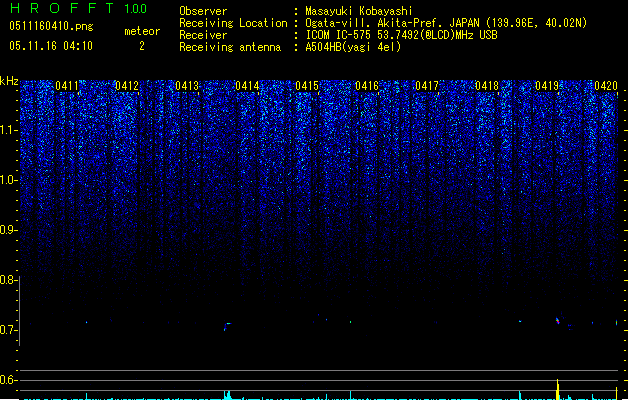Screen dimensions: 629x400
Task: Click the meteor count value 2
Action: click(142, 46)
